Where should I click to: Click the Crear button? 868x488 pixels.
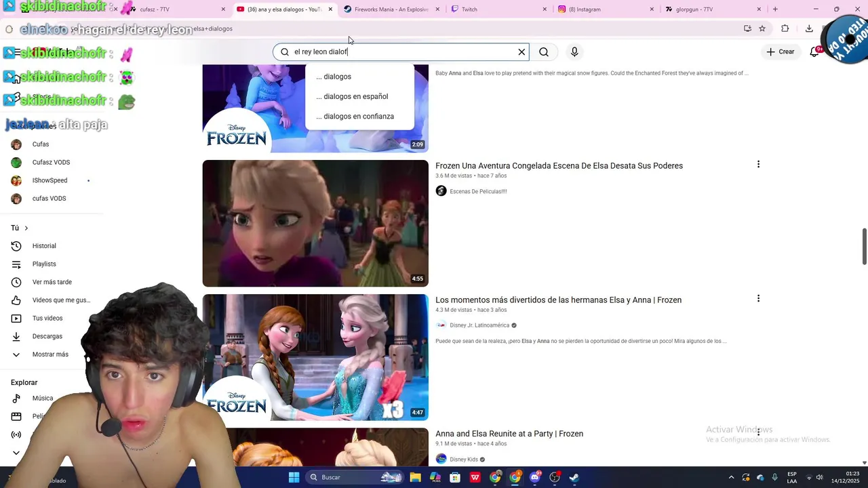coord(781,52)
